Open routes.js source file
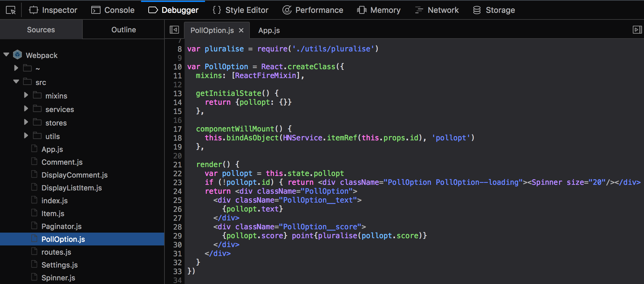 pyautogui.click(x=56, y=252)
